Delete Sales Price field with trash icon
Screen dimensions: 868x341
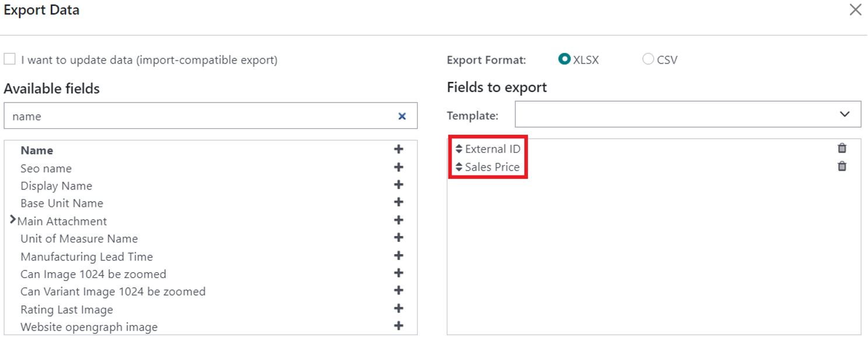pos(842,166)
